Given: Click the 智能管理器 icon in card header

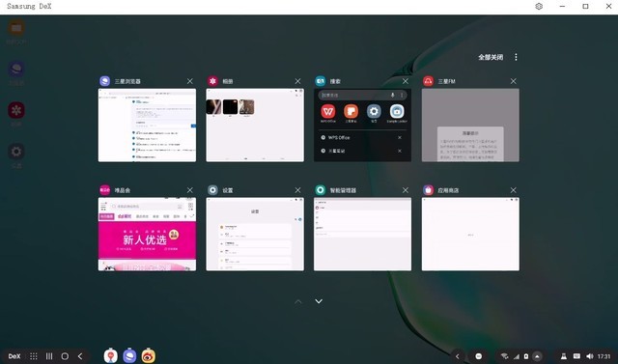Looking at the screenshot, I should 321,190.
